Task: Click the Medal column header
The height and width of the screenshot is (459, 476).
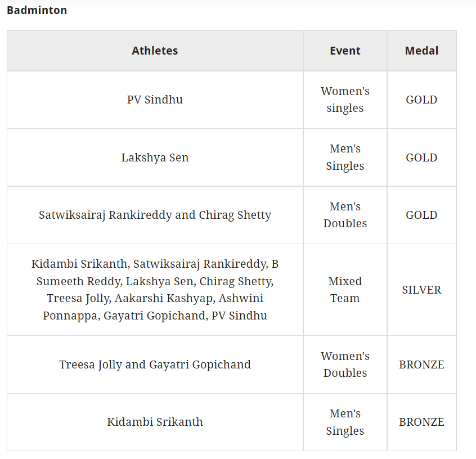Action: [x=421, y=51]
